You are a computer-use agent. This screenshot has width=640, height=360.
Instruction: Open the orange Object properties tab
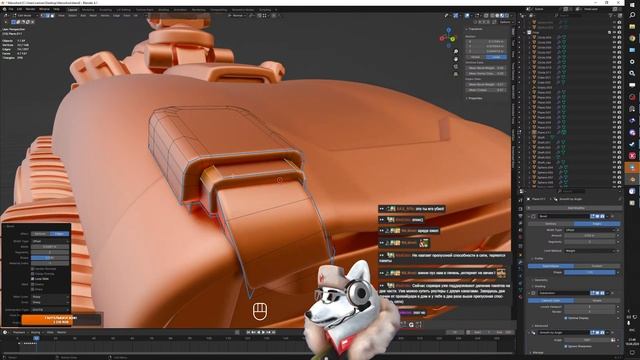pos(520,254)
